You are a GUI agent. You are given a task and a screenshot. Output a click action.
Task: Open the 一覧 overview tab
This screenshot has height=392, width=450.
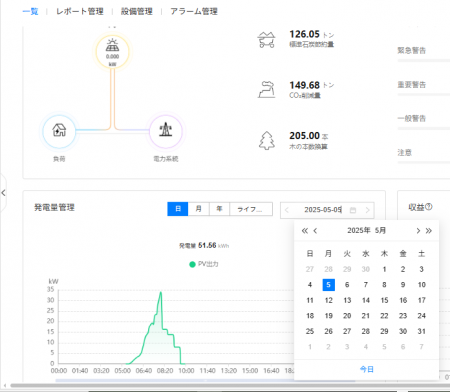click(x=30, y=12)
